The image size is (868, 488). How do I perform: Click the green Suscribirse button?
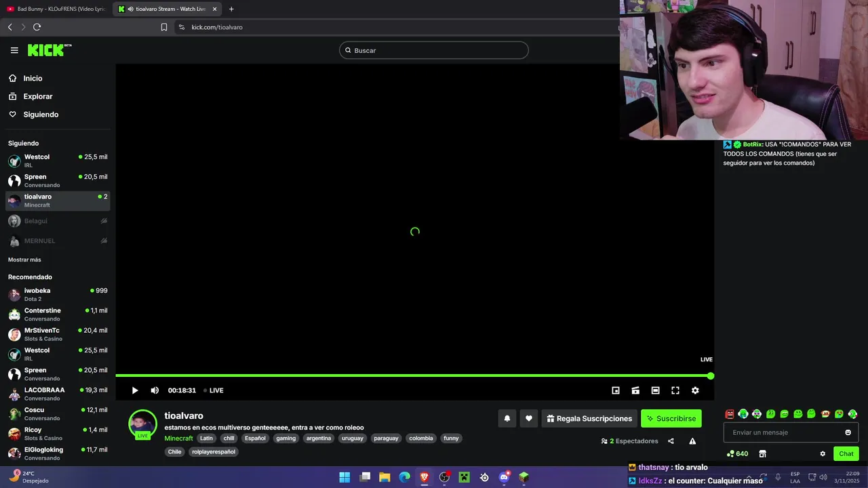(671, 419)
